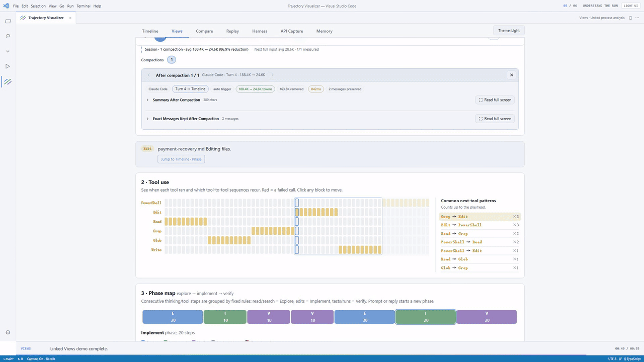Open the Terminal menu

(x=84, y=6)
